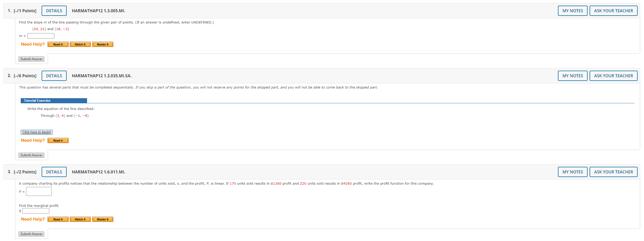Click Read It for question 2

coord(58,141)
